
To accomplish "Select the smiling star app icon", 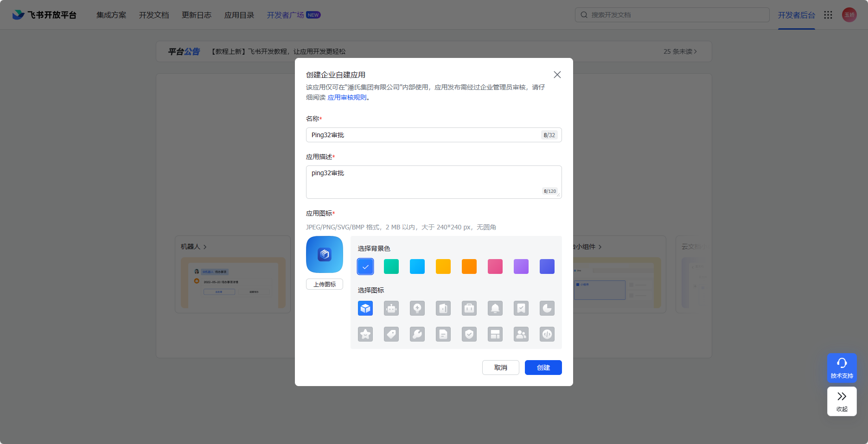I will (x=365, y=334).
